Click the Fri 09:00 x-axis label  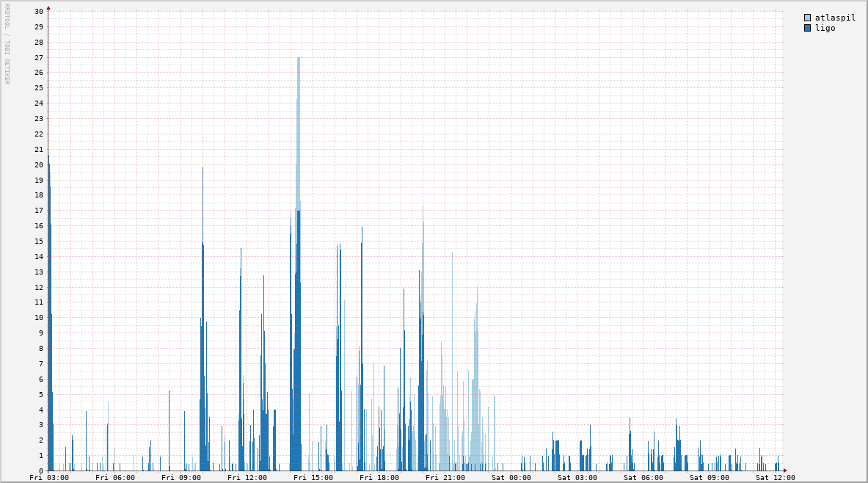tap(181, 478)
